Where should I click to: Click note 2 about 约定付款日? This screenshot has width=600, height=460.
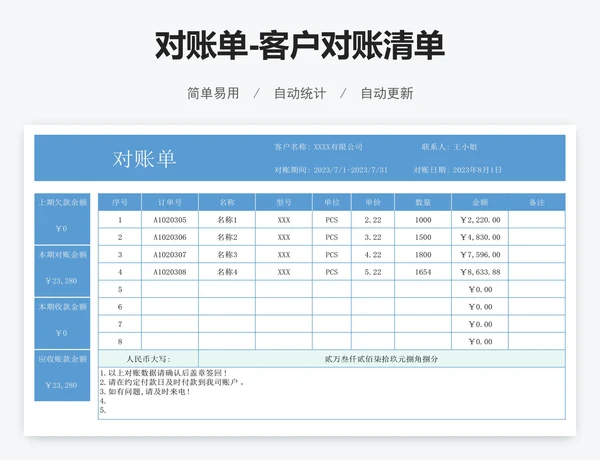(x=172, y=382)
